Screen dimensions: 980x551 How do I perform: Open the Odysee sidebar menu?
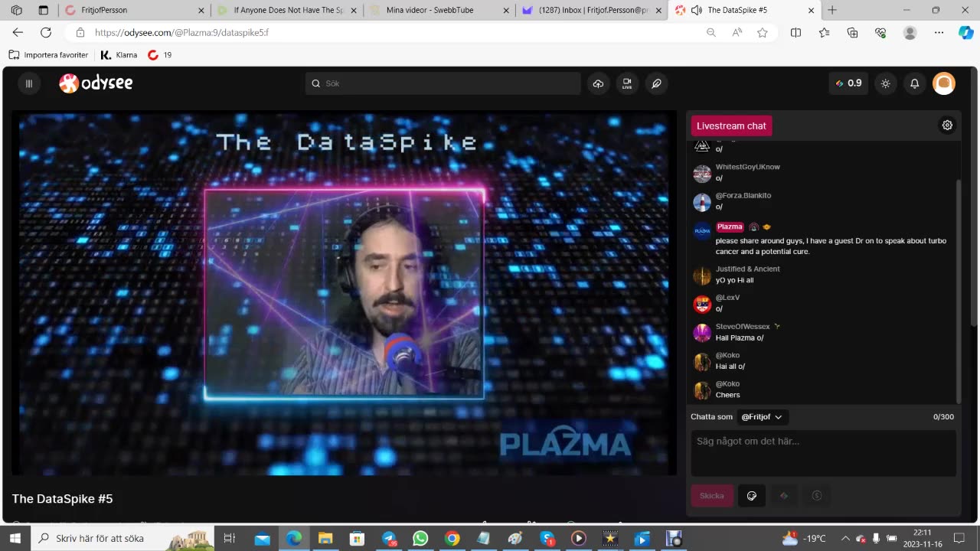(29, 83)
